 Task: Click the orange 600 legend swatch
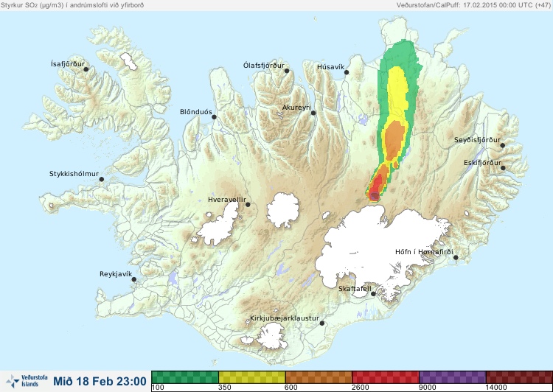tap(319, 377)
